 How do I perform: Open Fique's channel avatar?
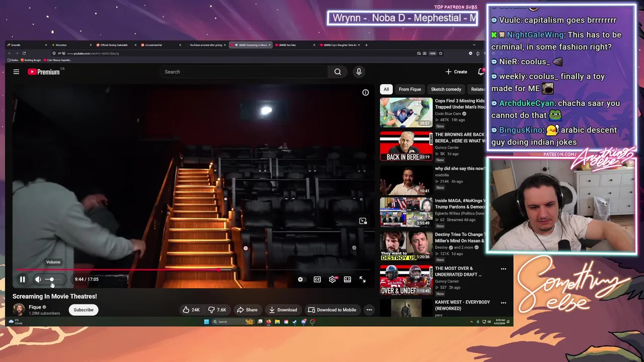[19, 310]
